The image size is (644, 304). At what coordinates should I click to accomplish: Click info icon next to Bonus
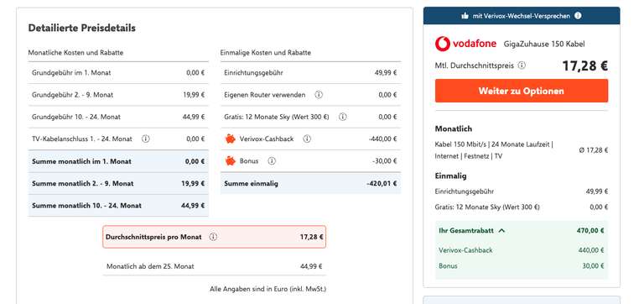(x=272, y=161)
